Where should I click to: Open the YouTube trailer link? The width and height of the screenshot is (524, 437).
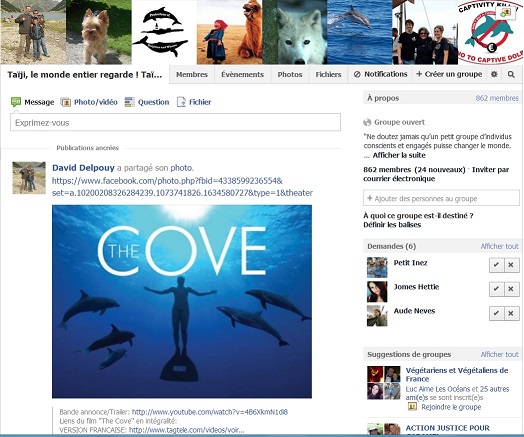click(x=210, y=412)
